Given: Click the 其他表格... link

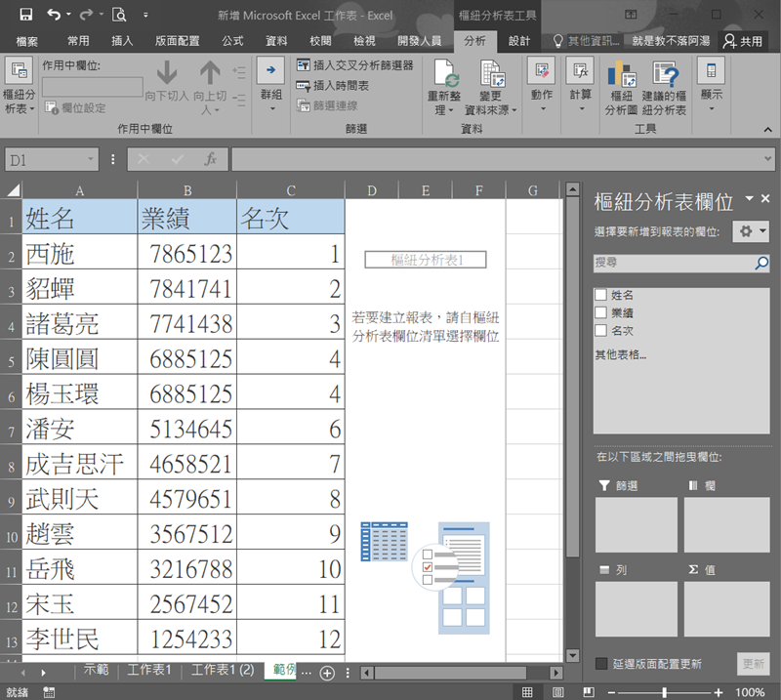Looking at the screenshot, I should [621, 354].
